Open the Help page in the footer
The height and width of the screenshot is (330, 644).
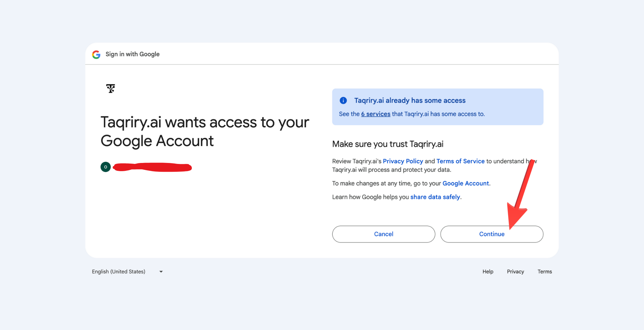488,271
